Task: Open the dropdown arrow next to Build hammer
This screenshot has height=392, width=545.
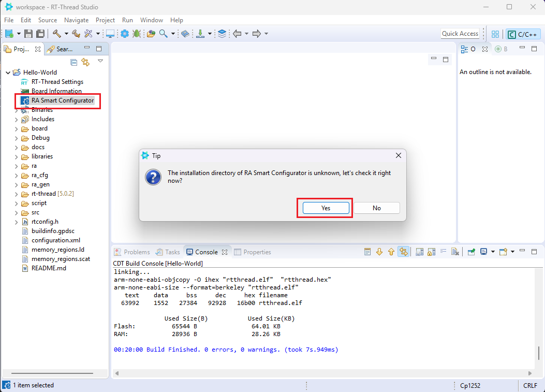Action: [x=66, y=34]
